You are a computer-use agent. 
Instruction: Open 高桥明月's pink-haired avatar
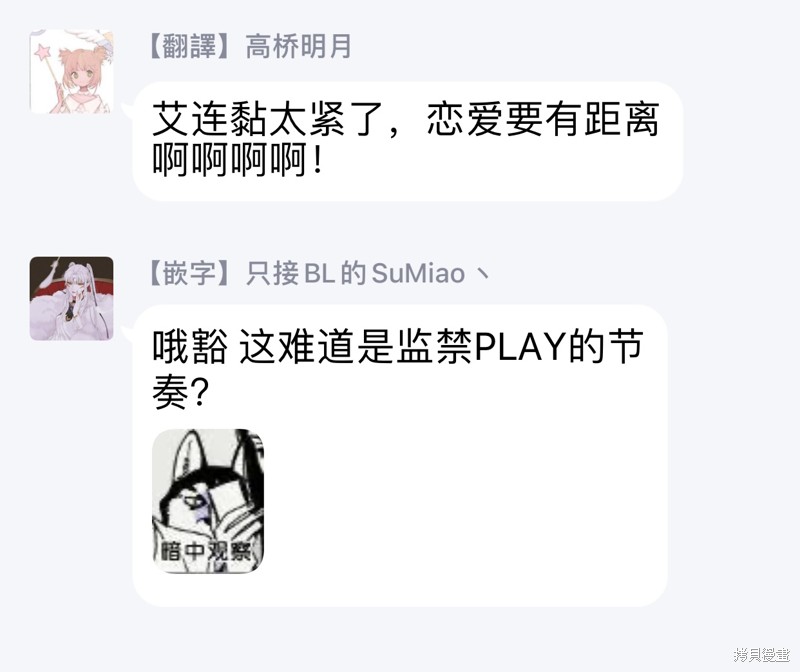(71, 71)
